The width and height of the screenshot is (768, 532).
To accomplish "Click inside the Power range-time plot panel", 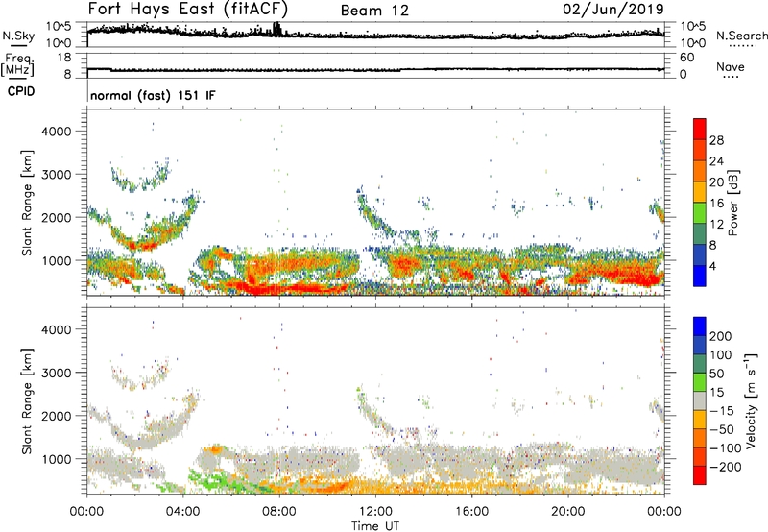I will point(375,203).
